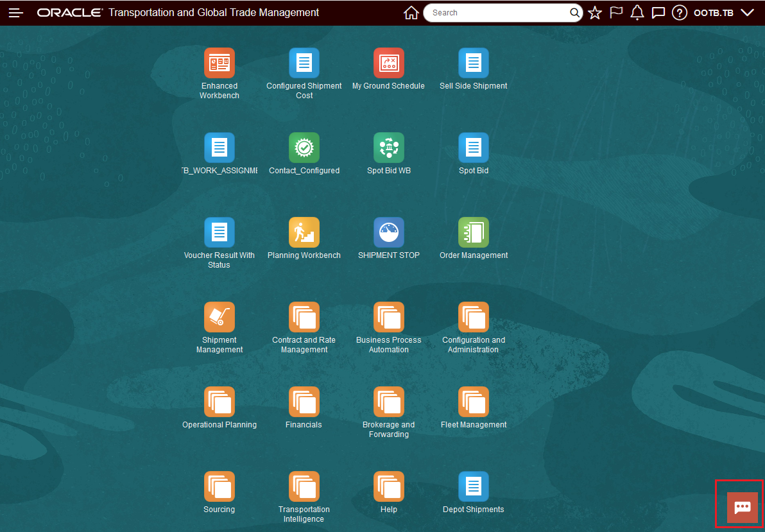Screen dimensions: 765x532
Task: Open Depot Shipments tile
Action: tap(473, 486)
